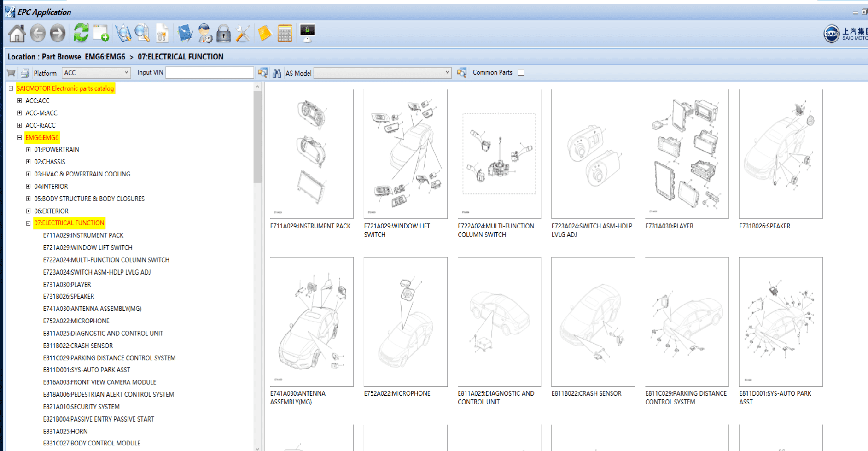Open the E731B026:SPEAKER thumbnail
This screenshot has height=451, width=868.
pyautogui.click(x=781, y=154)
